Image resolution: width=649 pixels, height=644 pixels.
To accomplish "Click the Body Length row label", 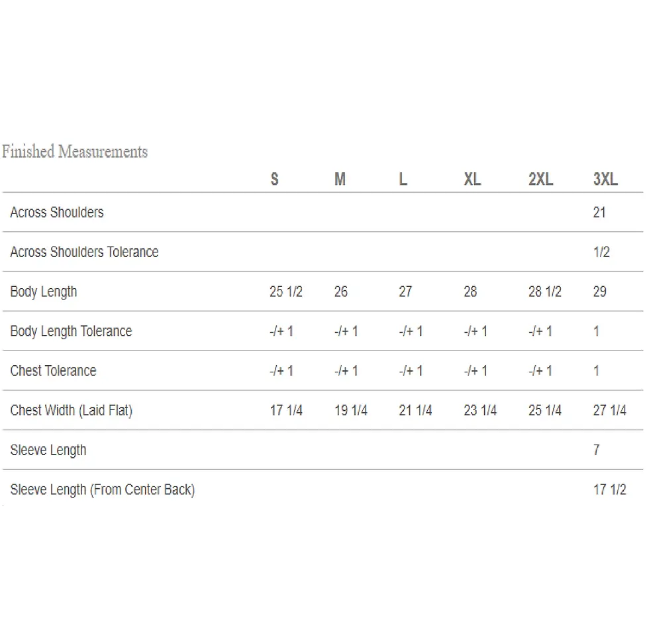I will (x=44, y=292).
